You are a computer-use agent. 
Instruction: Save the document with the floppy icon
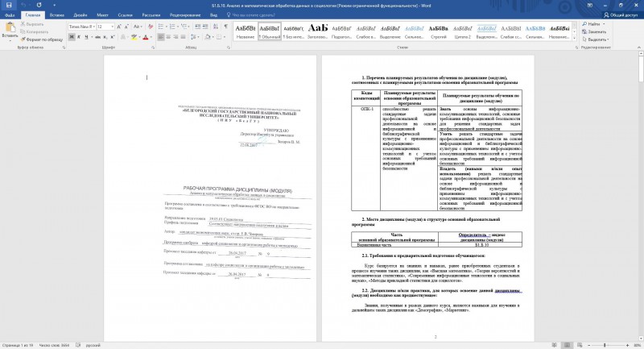coord(9,6)
